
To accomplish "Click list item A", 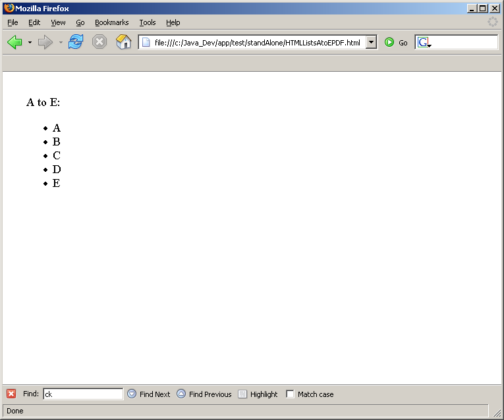I will click(57, 128).
